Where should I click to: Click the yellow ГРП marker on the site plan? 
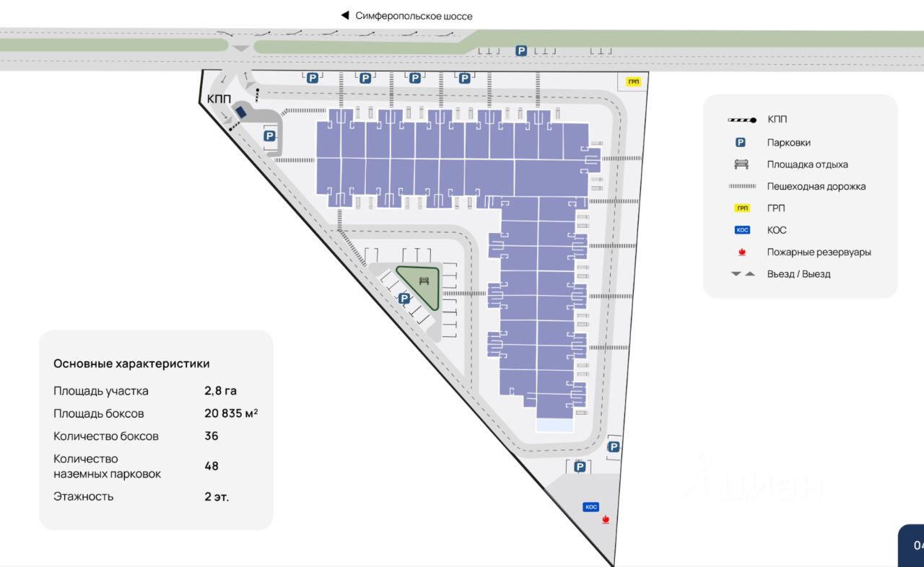pos(634,82)
